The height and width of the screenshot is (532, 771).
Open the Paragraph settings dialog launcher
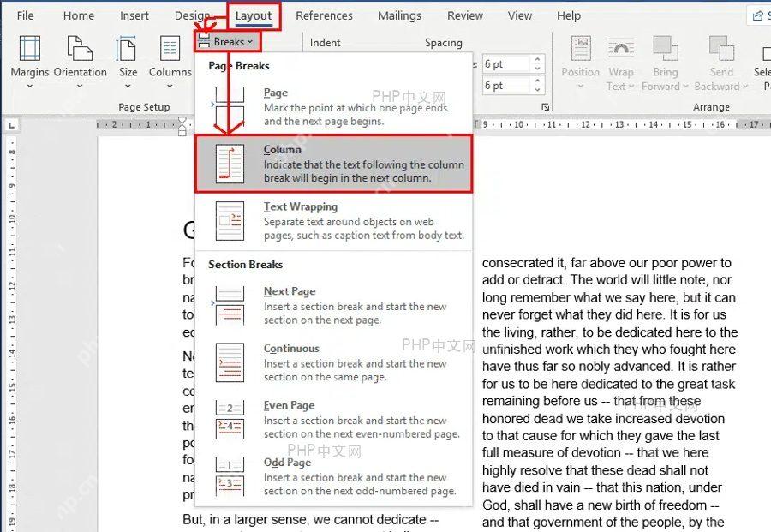(x=546, y=107)
